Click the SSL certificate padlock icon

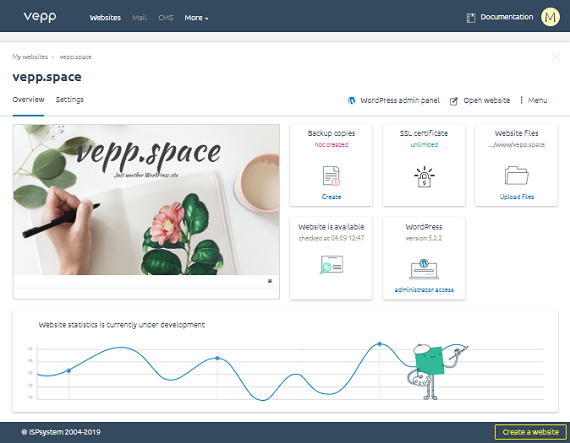pyautogui.click(x=424, y=177)
